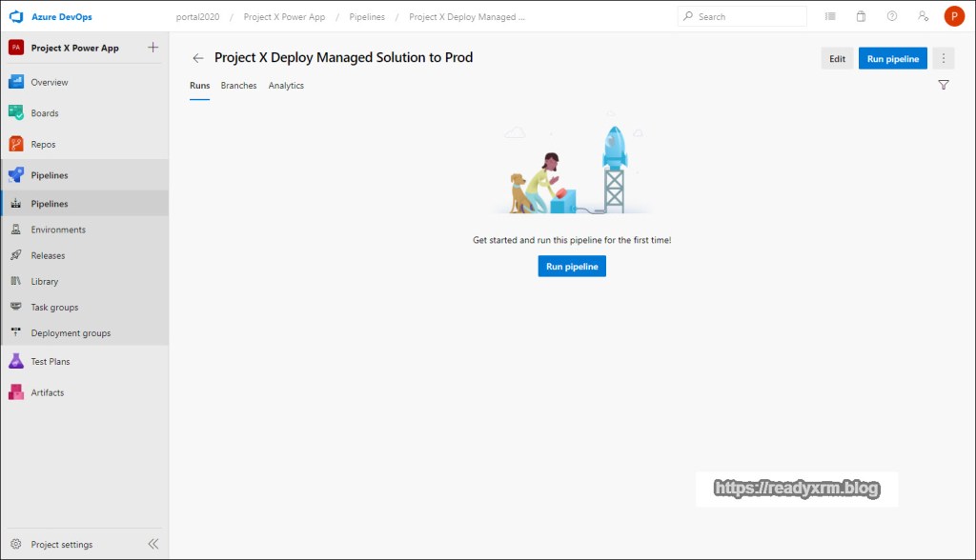Open the more actions vertical ellipsis menu
Screen dimensions: 976x560
tap(944, 59)
